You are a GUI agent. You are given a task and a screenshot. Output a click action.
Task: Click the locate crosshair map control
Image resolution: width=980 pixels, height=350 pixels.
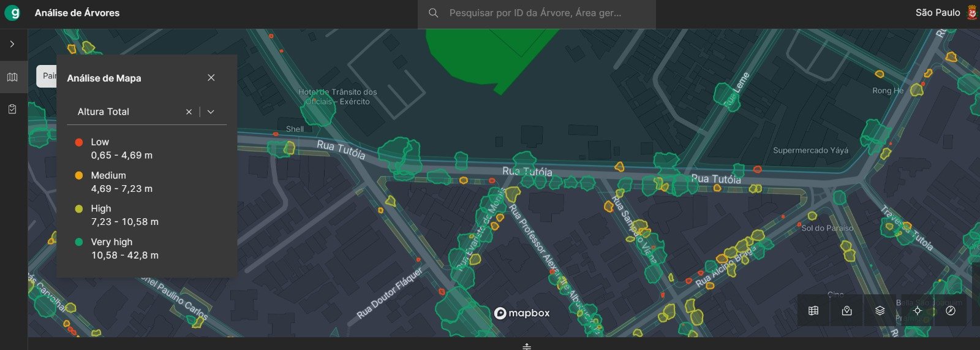(917, 311)
